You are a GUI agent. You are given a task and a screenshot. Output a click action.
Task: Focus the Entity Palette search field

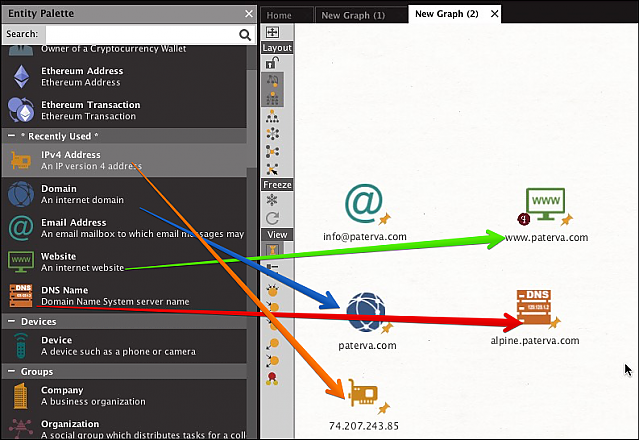141,34
